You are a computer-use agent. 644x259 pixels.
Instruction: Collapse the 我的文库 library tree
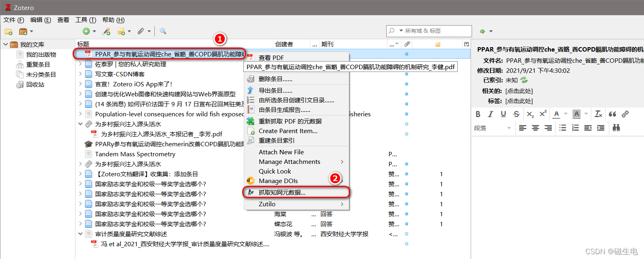(6, 44)
